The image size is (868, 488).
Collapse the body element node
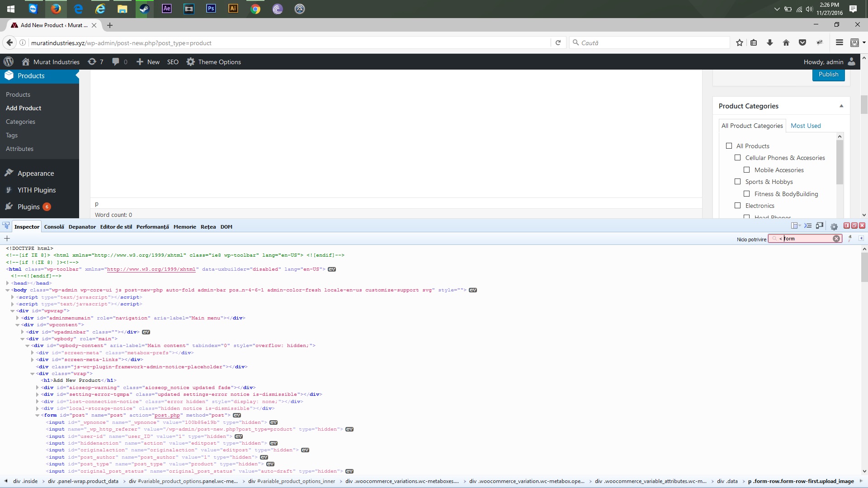point(8,290)
